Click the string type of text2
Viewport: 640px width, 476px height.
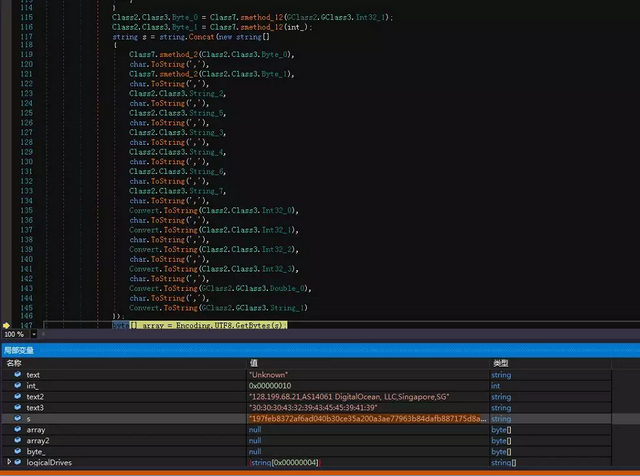pos(501,397)
